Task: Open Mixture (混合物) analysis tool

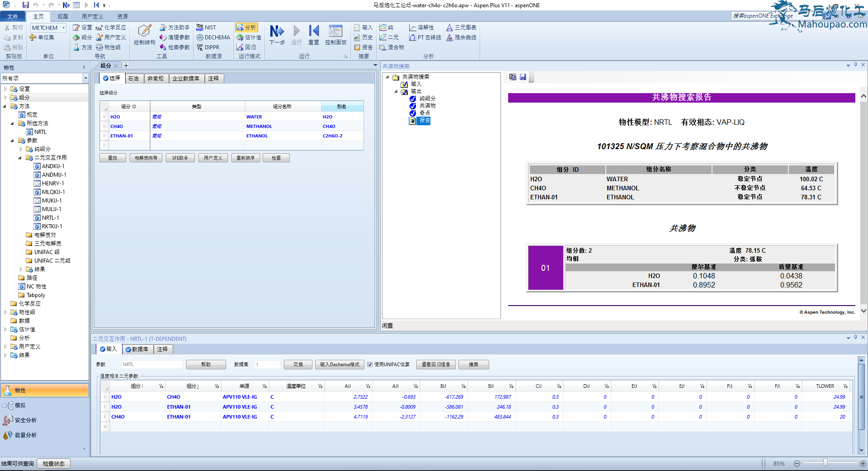Action: coord(392,47)
